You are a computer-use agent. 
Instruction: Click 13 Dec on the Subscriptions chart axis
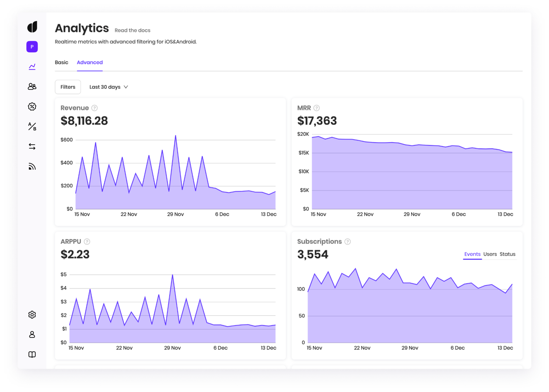[505, 348]
